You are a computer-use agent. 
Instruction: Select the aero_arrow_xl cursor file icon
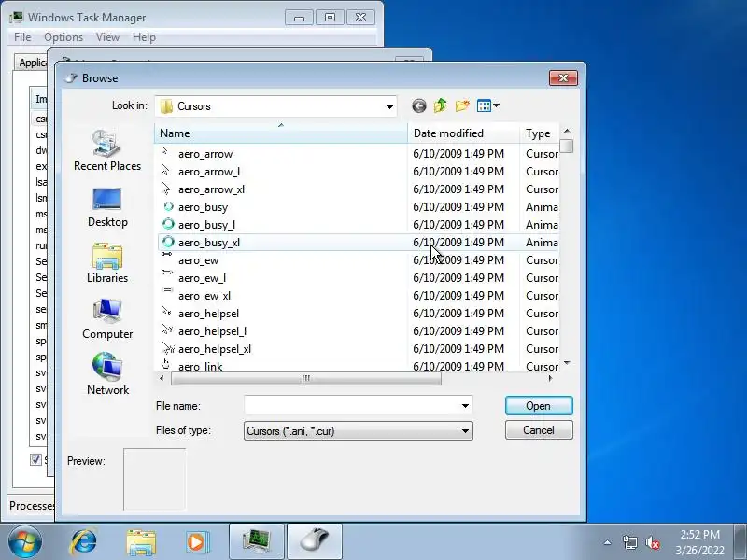click(x=166, y=189)
